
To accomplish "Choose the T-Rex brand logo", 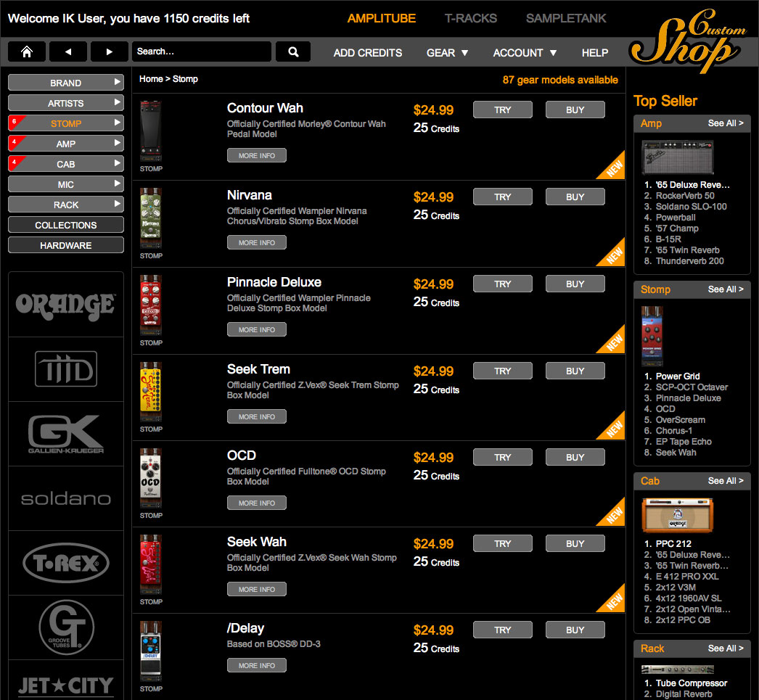I will (x=65, y=563).
